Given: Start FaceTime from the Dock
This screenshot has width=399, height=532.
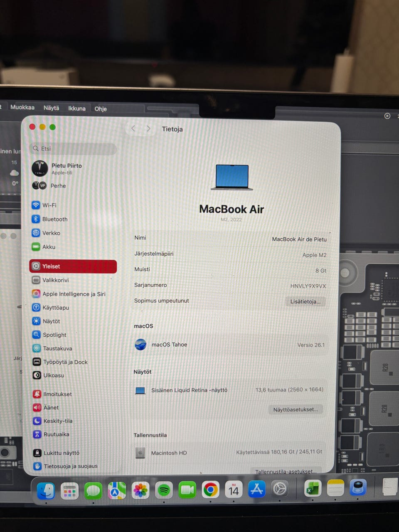Looking at the screenshot, I should point(187,490).
